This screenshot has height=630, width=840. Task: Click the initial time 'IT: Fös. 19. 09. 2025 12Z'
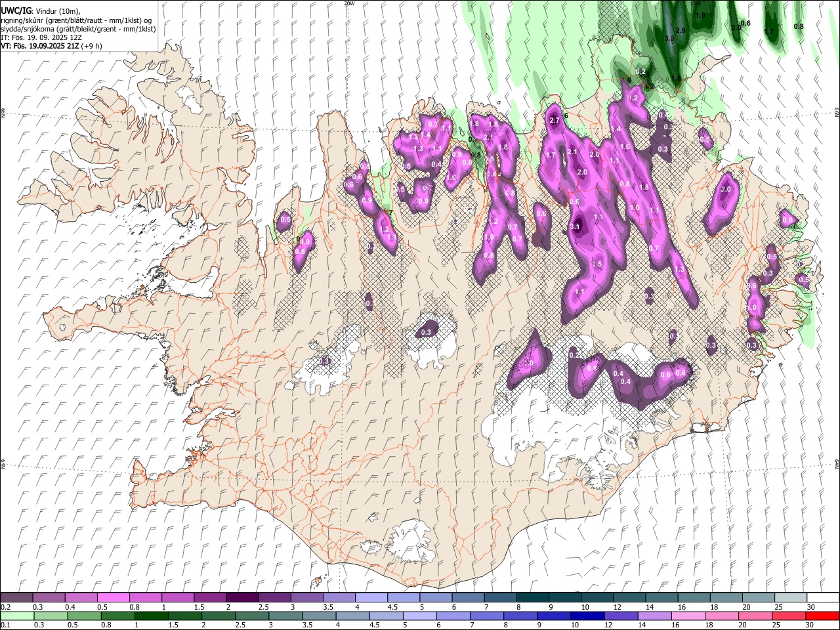(x=41, y=37)
